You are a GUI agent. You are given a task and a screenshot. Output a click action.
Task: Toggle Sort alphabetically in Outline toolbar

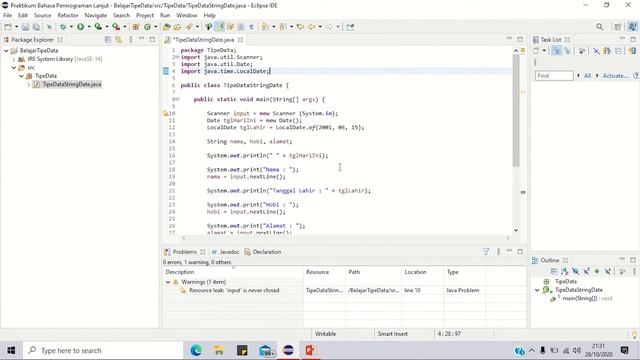point(564,271)
